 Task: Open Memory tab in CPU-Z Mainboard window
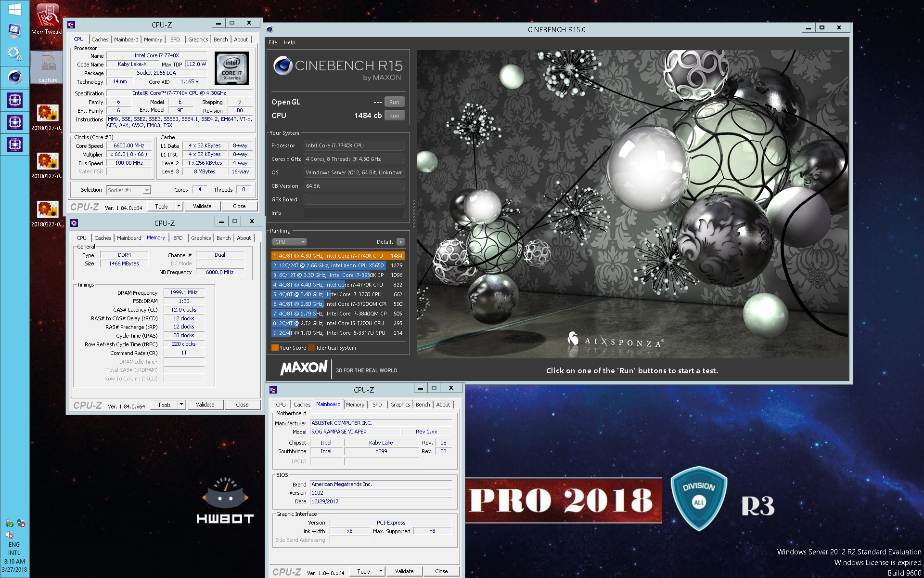[x=355, y=405]
